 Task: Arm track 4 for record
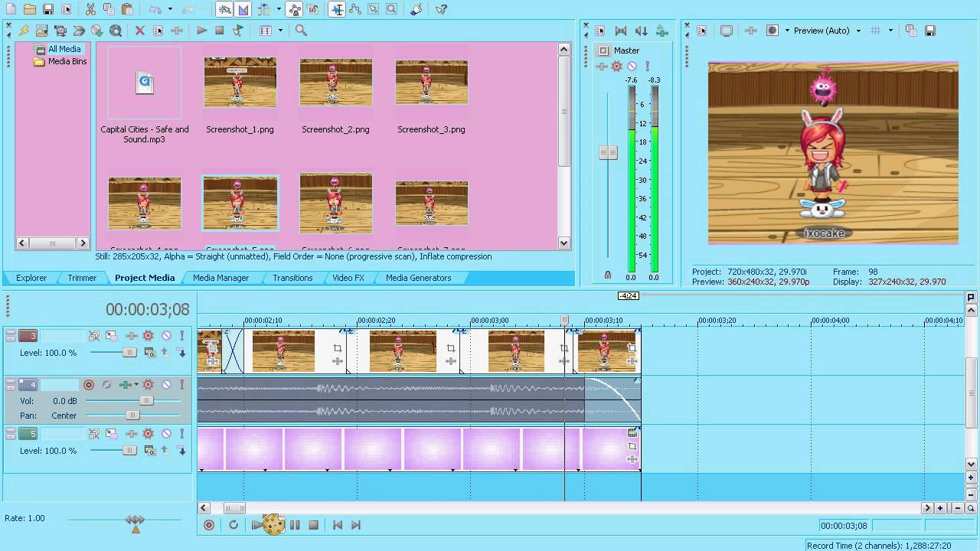coord(89,384)
